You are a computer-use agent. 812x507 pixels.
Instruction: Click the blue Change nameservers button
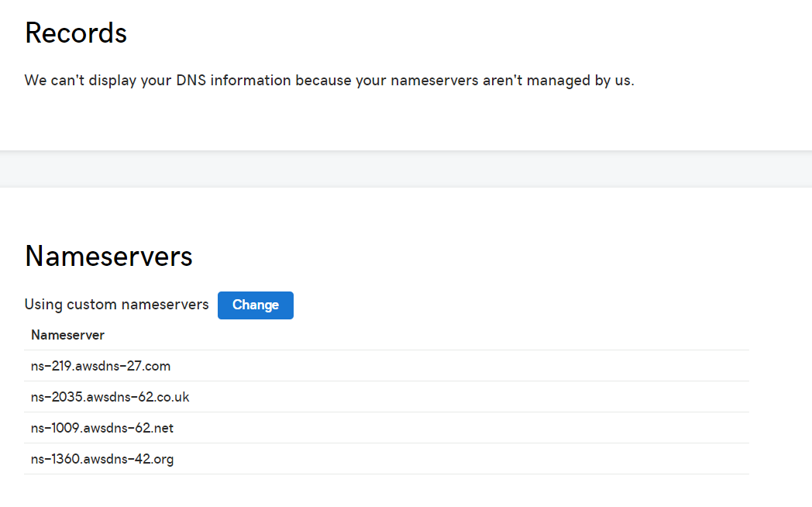point(256,305)
